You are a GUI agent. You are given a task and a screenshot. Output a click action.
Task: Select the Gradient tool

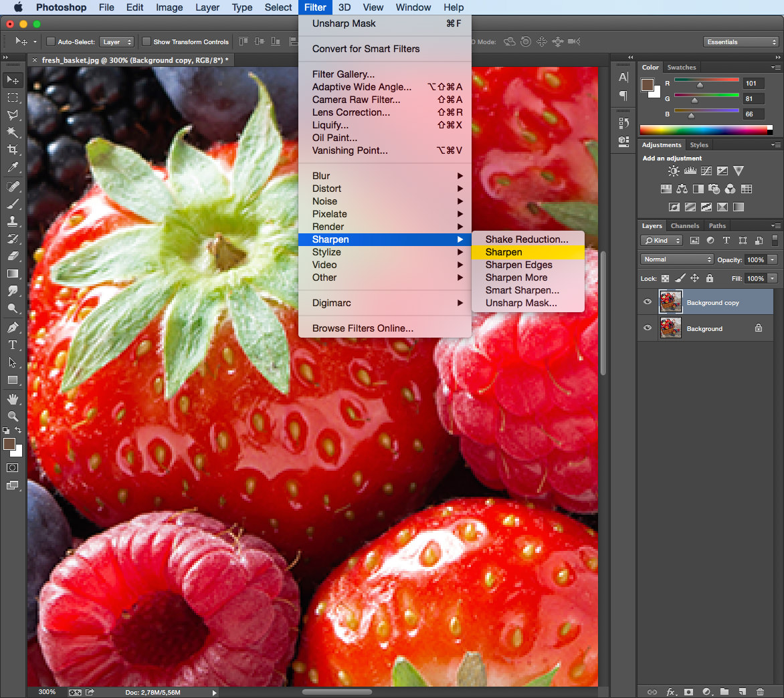(13, 273)
